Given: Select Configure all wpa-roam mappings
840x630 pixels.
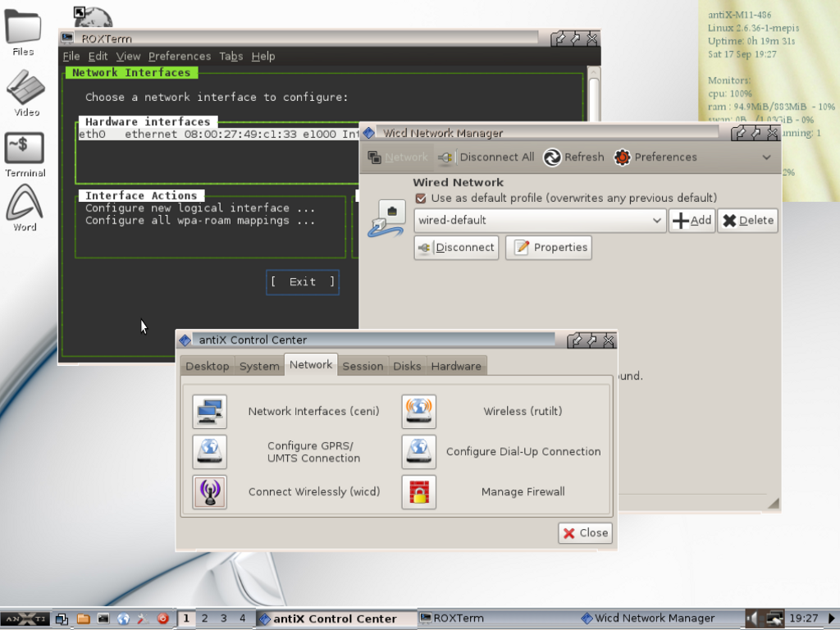Looking at the screenshot, I should [200, 221].
